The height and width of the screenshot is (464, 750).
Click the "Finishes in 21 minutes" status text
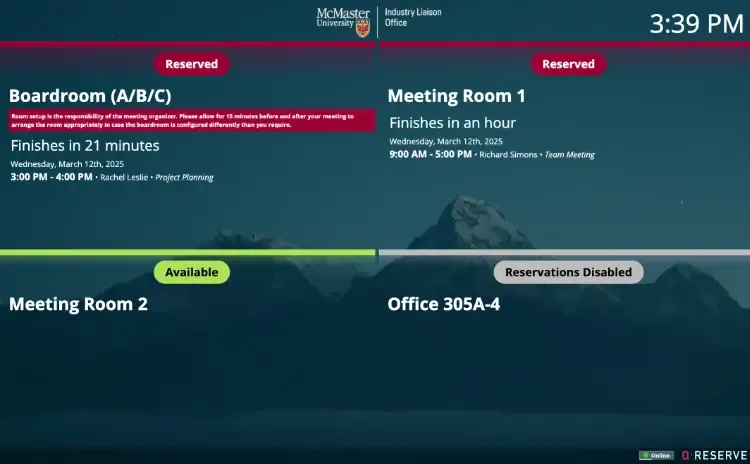tap(84, 146)
